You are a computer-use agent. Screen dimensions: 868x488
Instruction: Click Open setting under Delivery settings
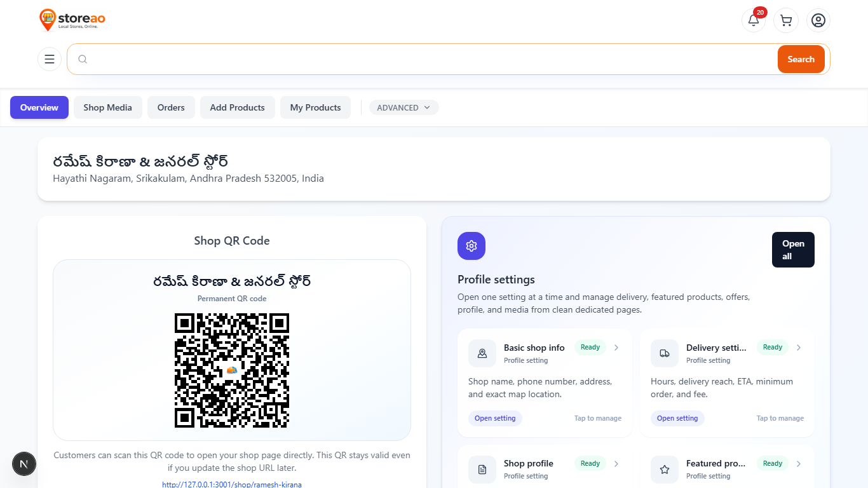[x=677, y=418]
